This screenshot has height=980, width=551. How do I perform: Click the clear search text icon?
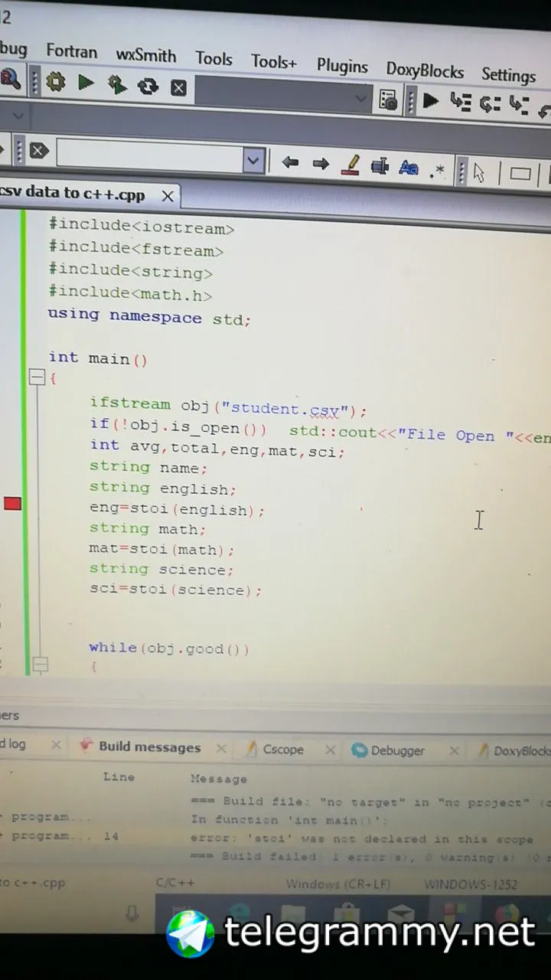[39, 150]
